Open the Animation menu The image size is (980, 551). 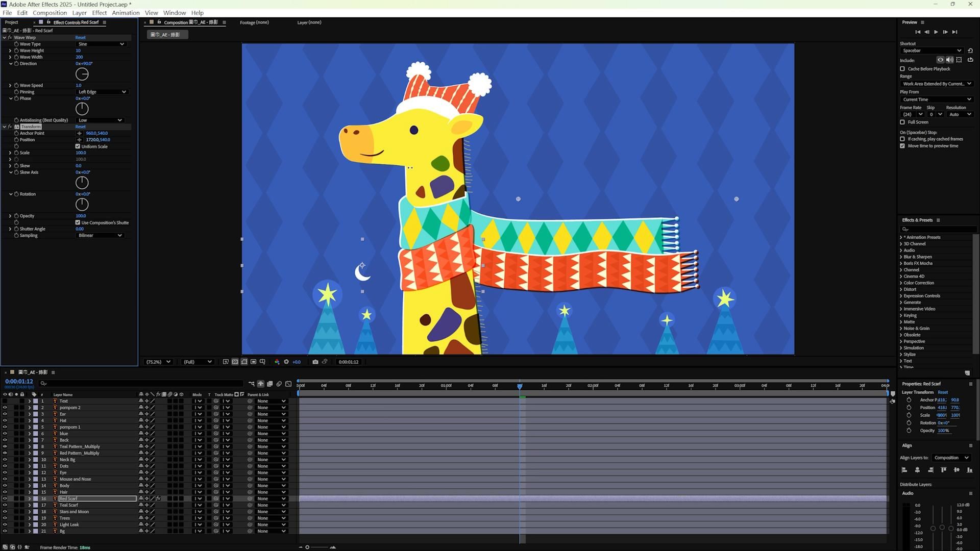(126, 13)
